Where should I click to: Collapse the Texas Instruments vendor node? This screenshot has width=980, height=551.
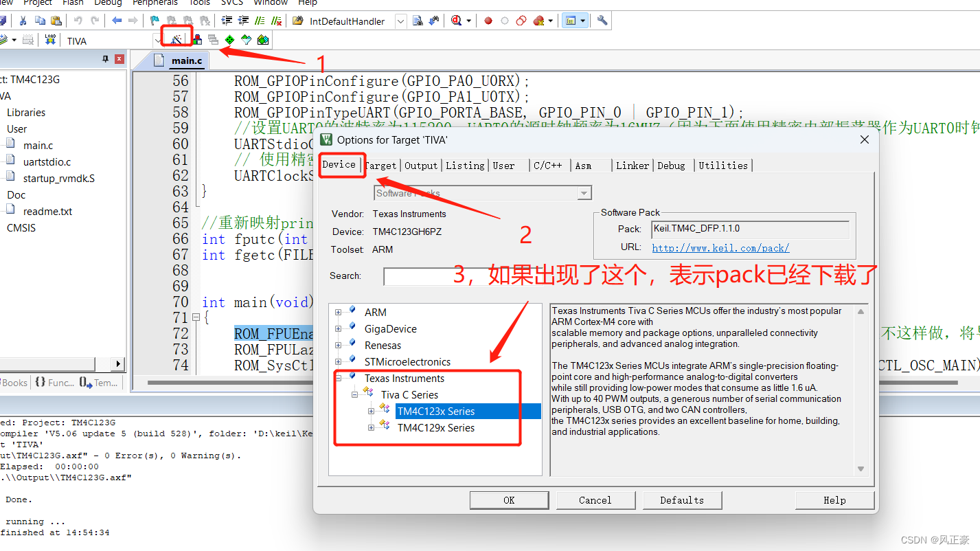(x=338, y=379)
